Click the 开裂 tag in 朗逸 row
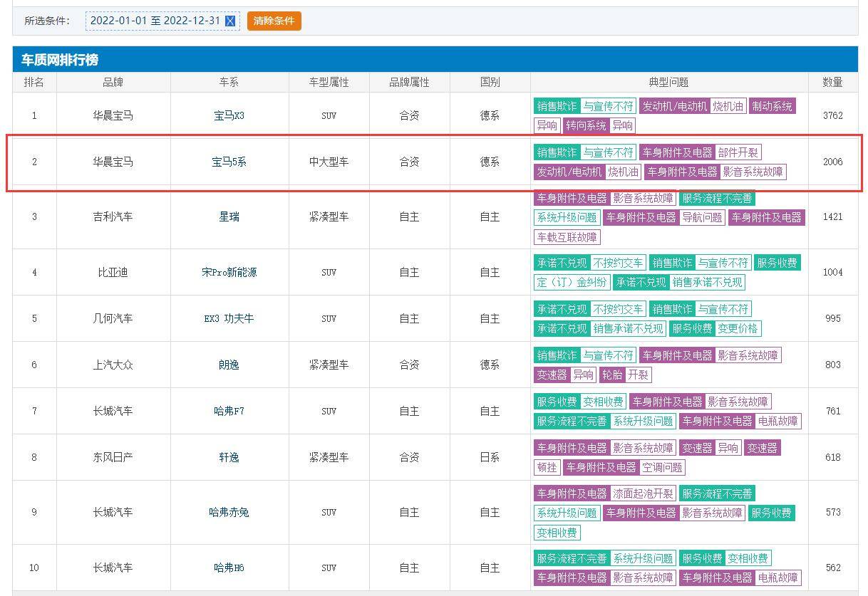 coord(638,375)
